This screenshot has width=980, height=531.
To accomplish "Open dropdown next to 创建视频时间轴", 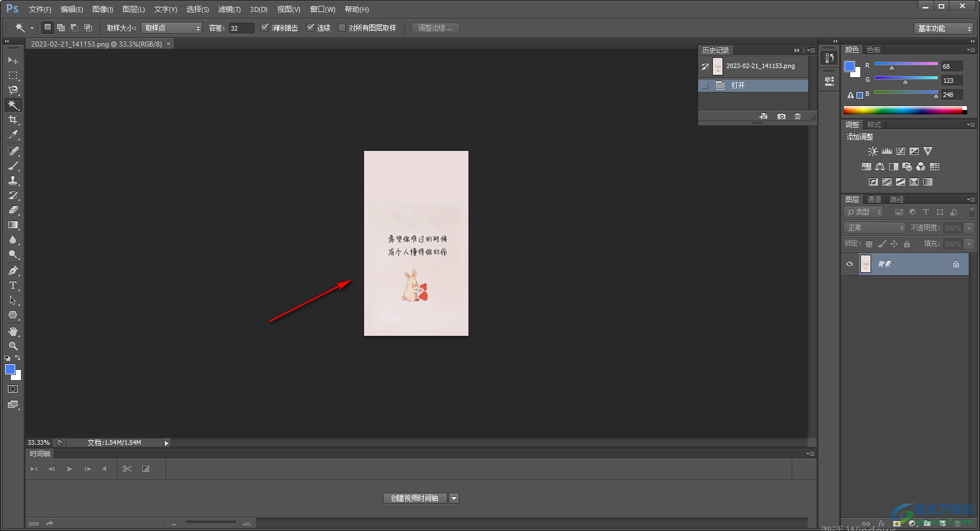I will coord(454,498).
